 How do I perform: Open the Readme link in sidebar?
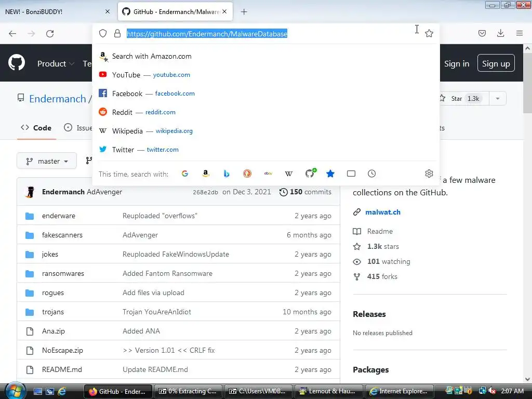pos(380,231)
